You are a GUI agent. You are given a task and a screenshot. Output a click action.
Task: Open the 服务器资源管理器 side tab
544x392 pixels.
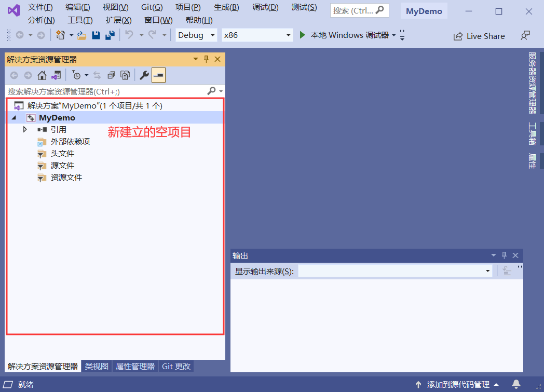click(532, 83)
